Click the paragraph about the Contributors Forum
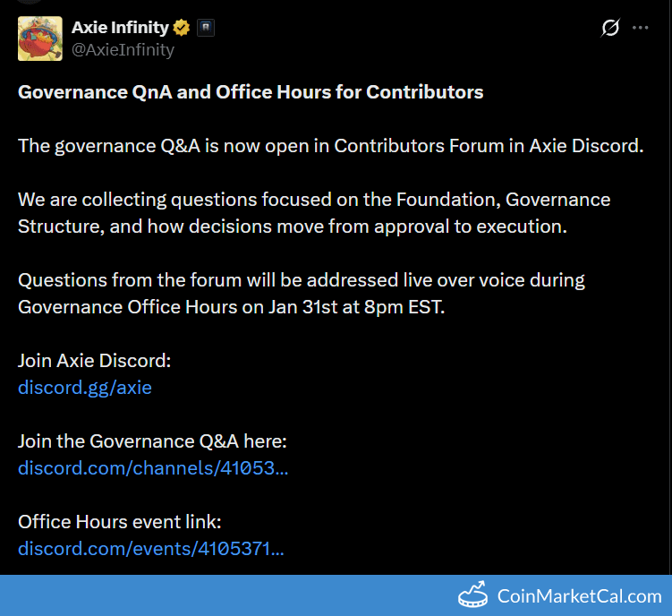The width and height of the screenshot is (672, 616). [x=330, y=146]
